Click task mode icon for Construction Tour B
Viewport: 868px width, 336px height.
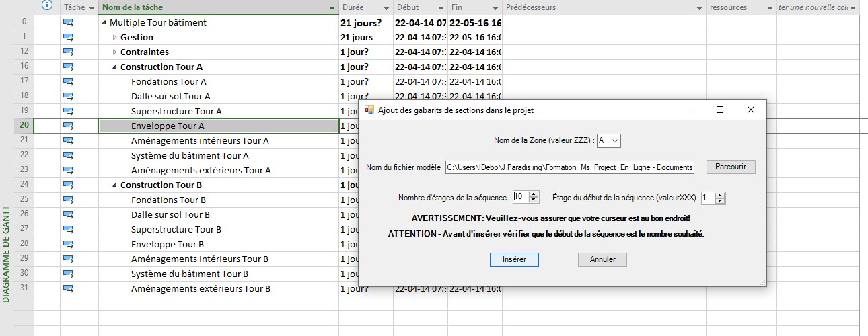pyautogui.click(x=68, y=185)
